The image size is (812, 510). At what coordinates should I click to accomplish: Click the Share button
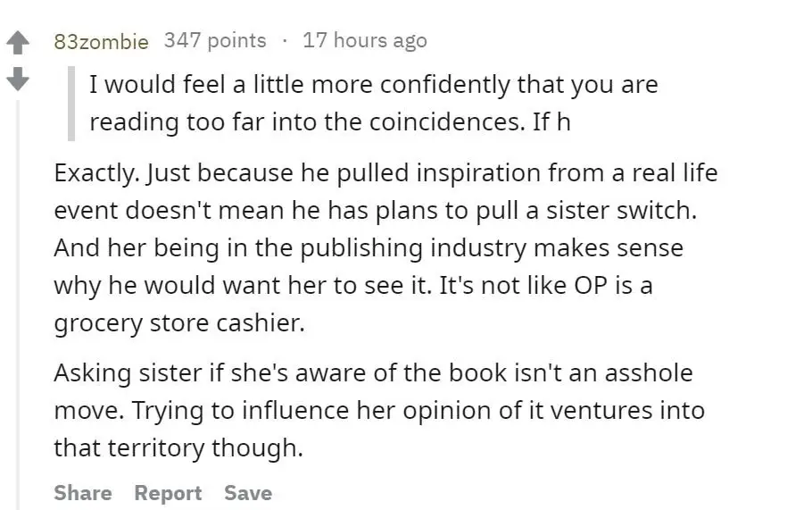click(x=83, y=492)
